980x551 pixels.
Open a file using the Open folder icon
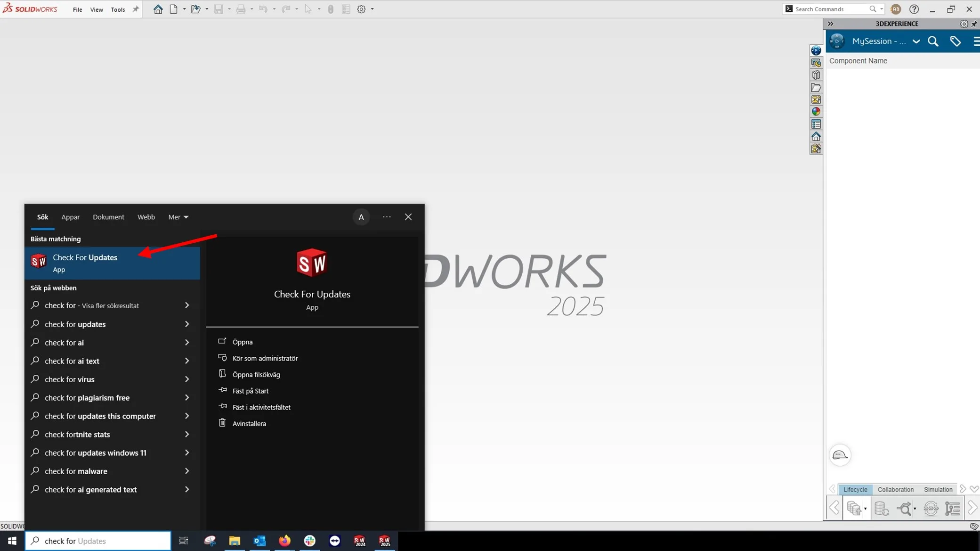coord(195,9)
